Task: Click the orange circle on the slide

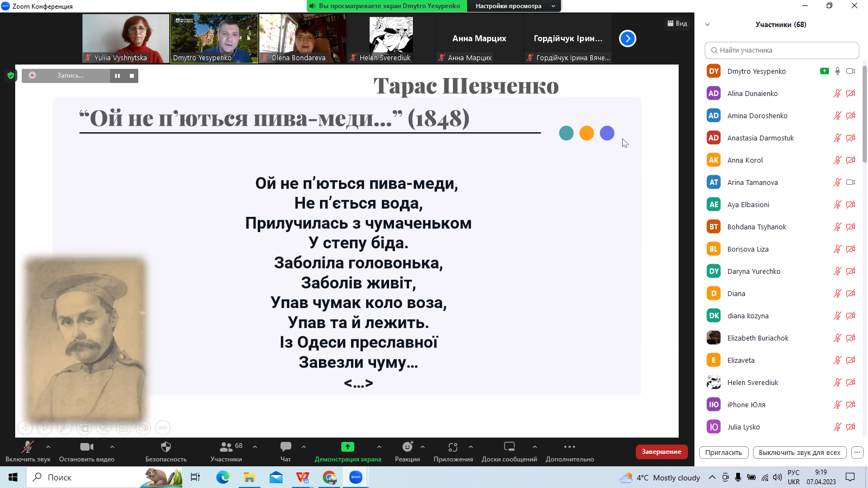Action: 586,133
